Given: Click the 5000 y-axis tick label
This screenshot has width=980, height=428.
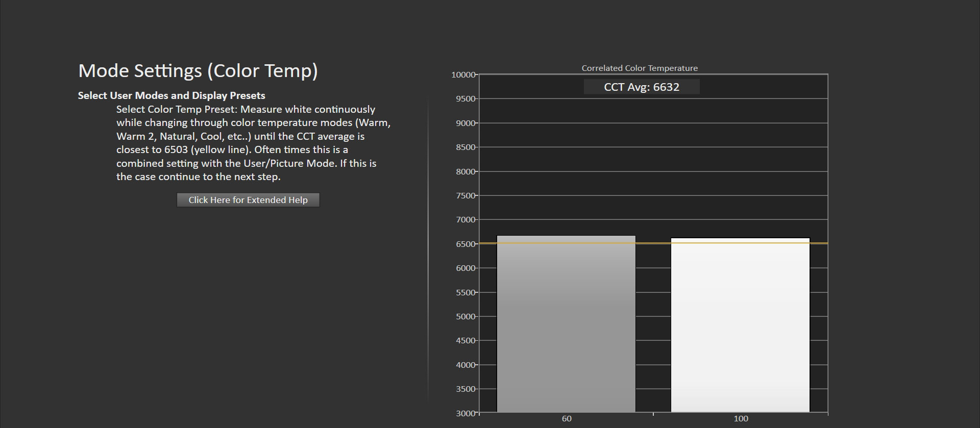Looking at the screenshot, I should pos(465,317).
